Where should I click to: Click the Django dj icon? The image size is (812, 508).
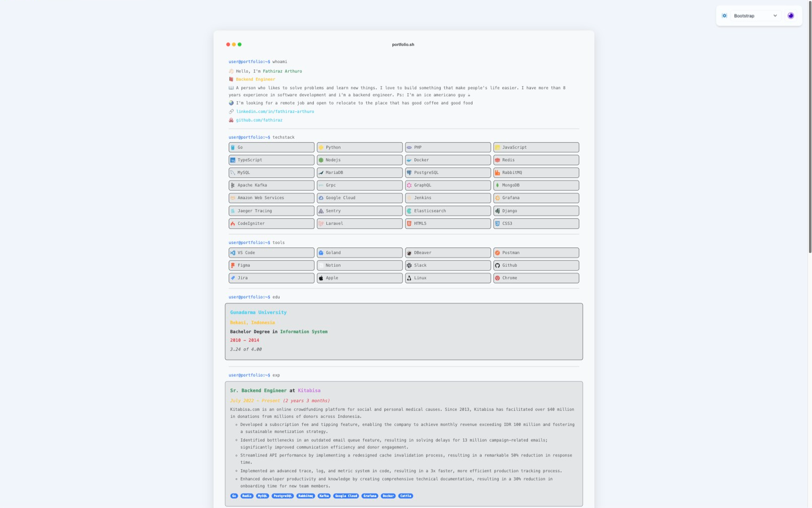497,211
